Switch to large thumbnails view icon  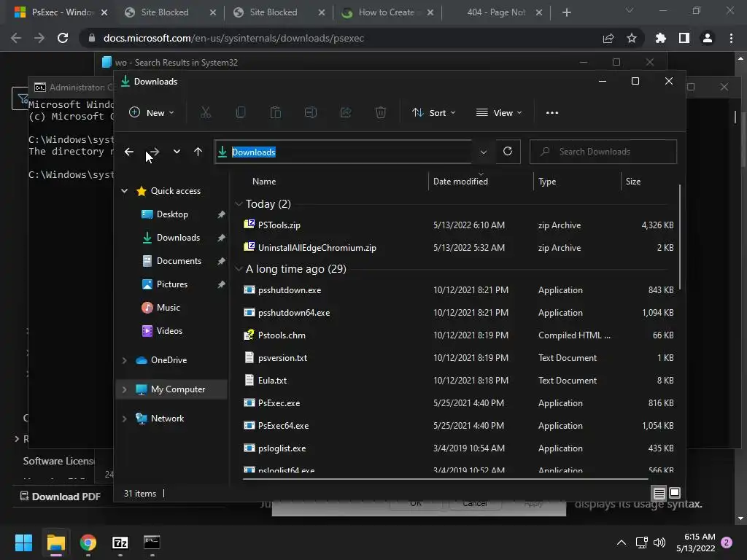tap(675, 493)
